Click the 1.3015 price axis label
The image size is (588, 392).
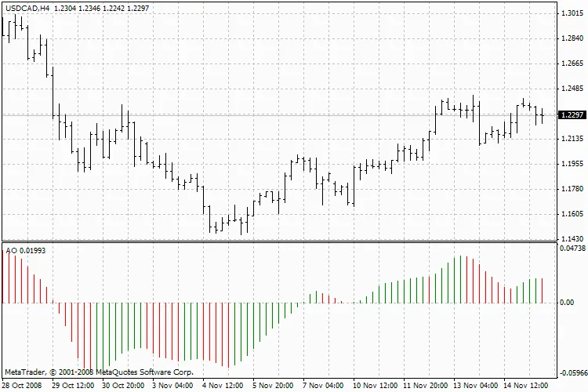(572, 14)
